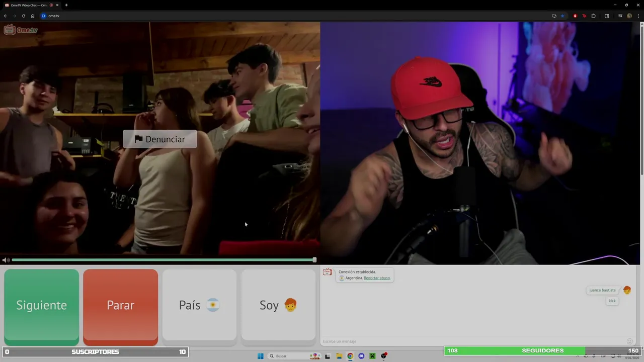Click the taskbar Buscar search box
The height and width of the screenshot is (362, 644).
(295, 356)
